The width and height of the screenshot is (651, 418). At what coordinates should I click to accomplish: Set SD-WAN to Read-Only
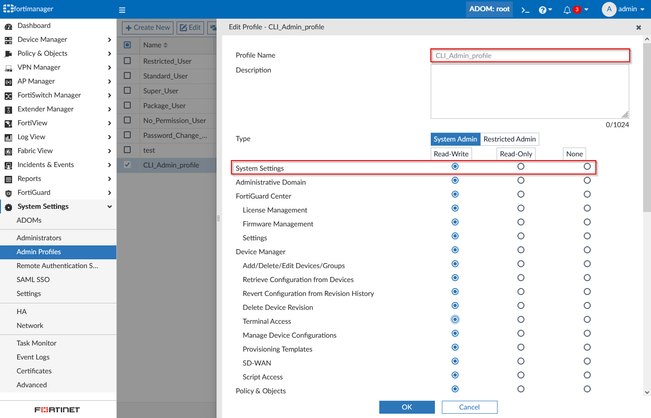521,361
